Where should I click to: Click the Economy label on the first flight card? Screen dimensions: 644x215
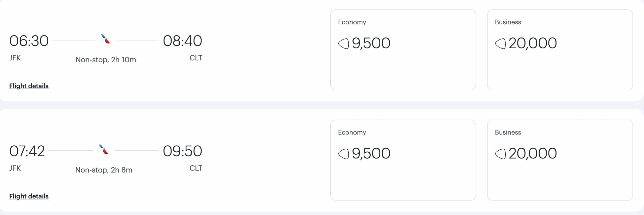point(352,22)
